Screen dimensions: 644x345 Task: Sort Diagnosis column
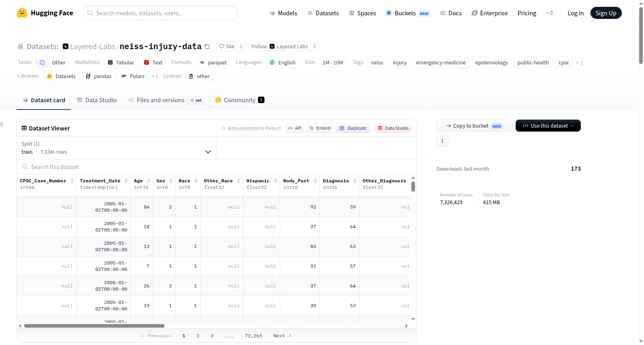click(355, 181)
